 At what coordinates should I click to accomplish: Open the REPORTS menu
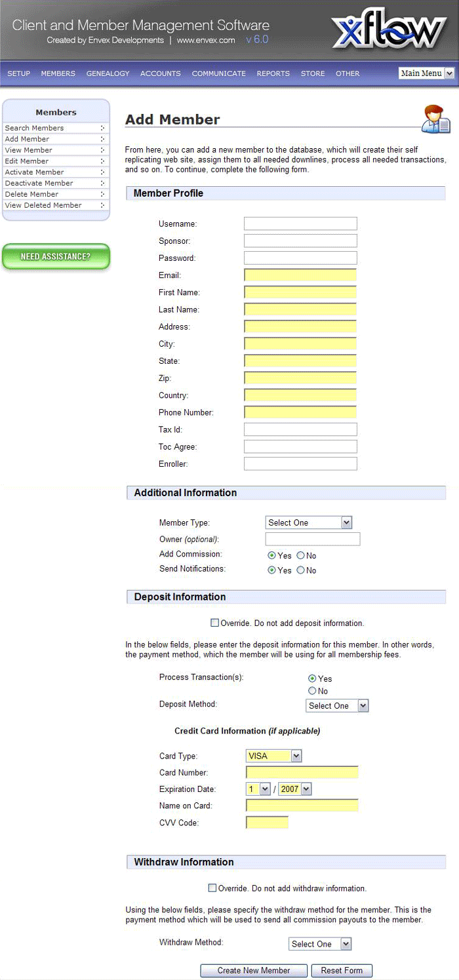273,73
